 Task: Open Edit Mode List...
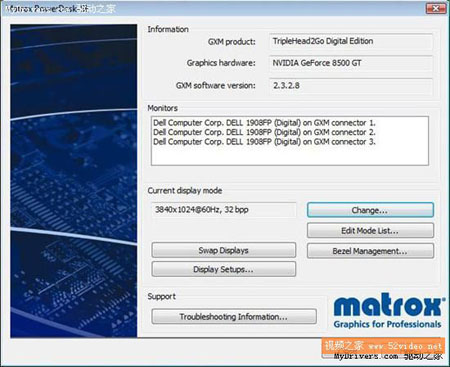pyautogui.click(x=370, y=230)
